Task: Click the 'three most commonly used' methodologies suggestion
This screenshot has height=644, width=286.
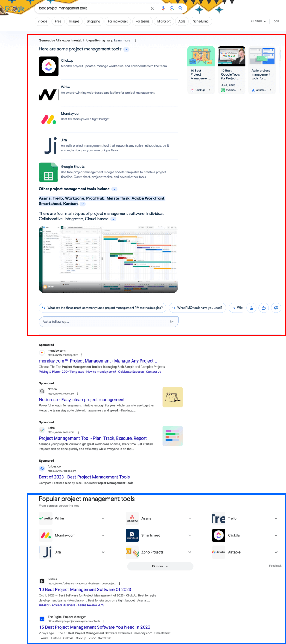Action: coord(102,308)
